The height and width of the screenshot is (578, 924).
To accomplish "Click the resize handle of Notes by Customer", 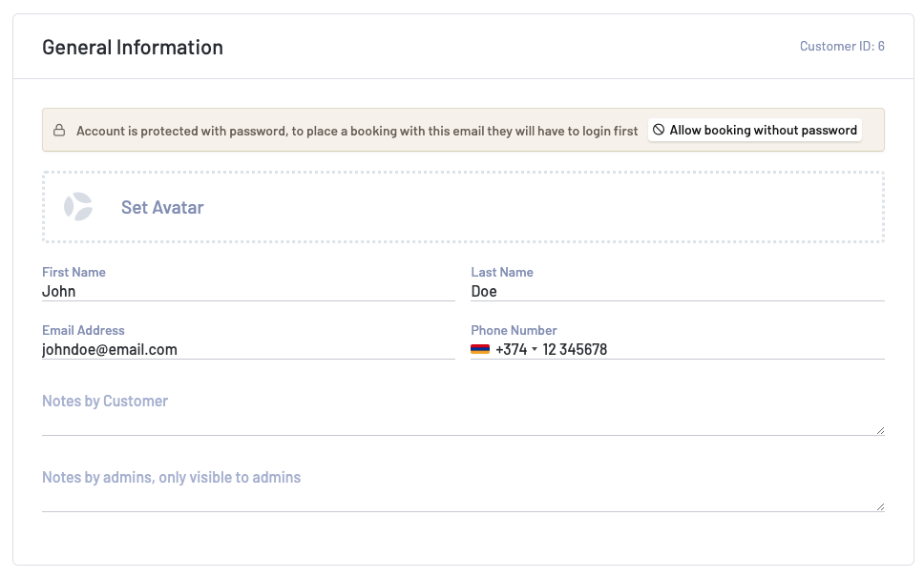I will click(879, 430).
